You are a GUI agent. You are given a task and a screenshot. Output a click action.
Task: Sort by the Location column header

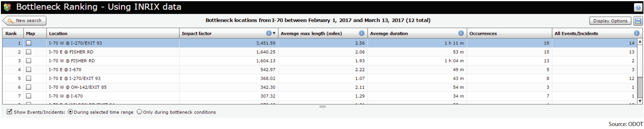point(58,33)
